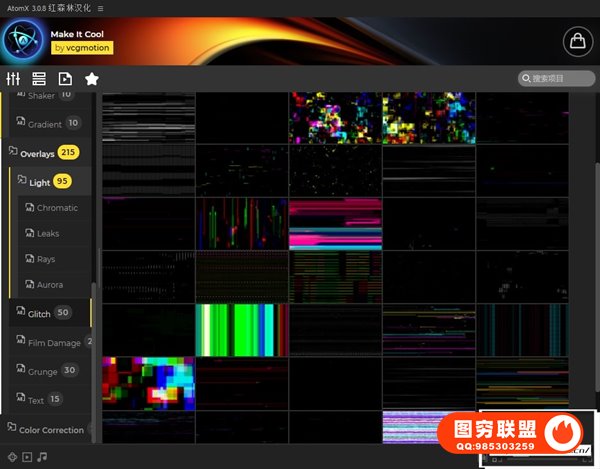
Task: Click the AtomX atom logo
Action: [22, 41]
